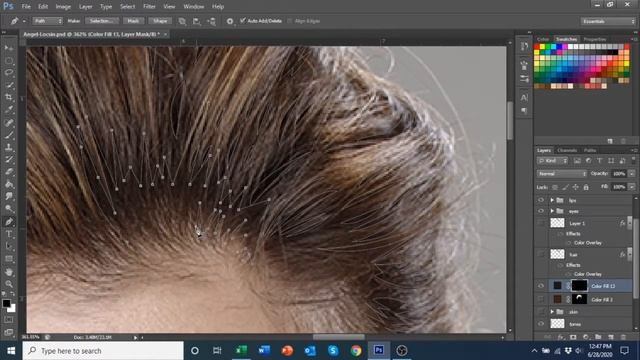The height and width of the screenshot is (360, 640).
Task: Open the Opacity slider arrow
Action: (631, 174)
